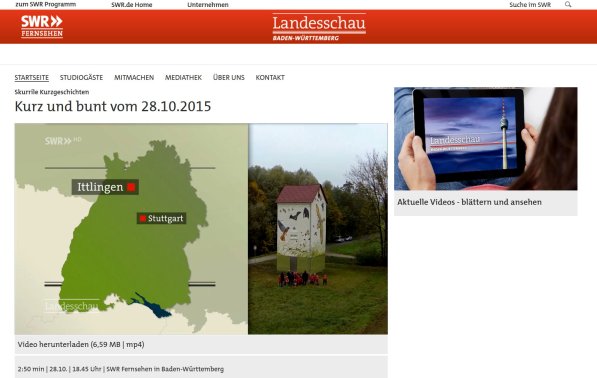The width and height of the screenshot is (597, 378).
Task: Open the Mitmachen menu item
Action: [134, 78]
